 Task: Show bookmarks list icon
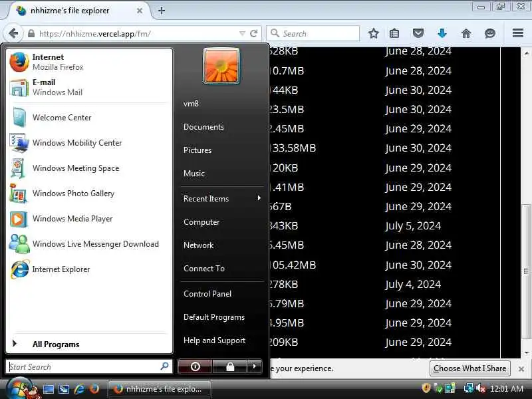point(394,33)
